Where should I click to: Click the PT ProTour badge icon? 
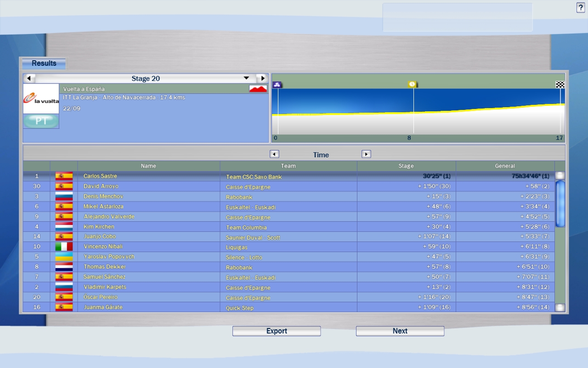41,121
